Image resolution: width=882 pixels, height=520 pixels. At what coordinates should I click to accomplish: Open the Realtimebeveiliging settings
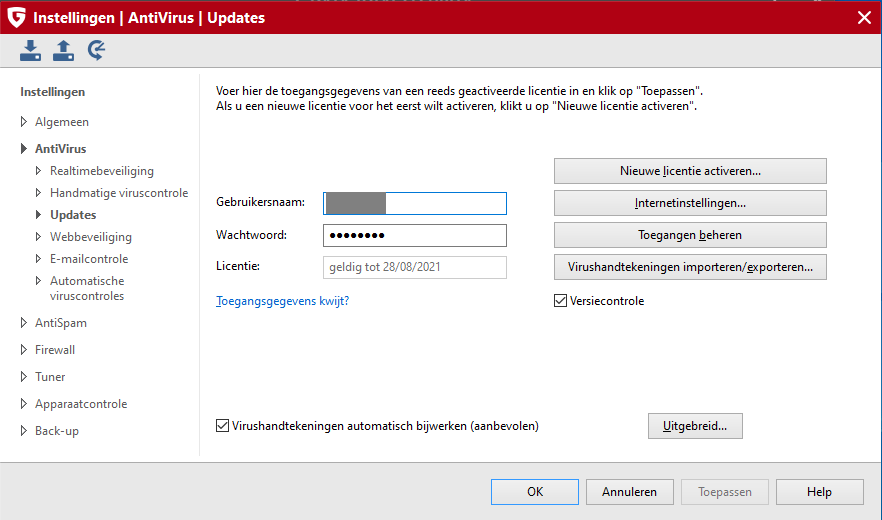102,171
